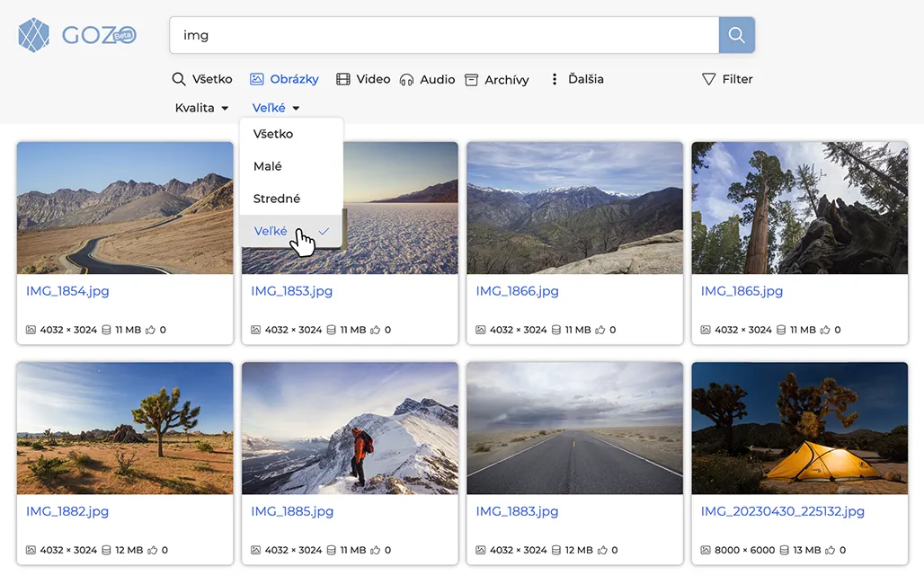
Task: Click the GOZO logo icon
Action: tap(34, 35)
